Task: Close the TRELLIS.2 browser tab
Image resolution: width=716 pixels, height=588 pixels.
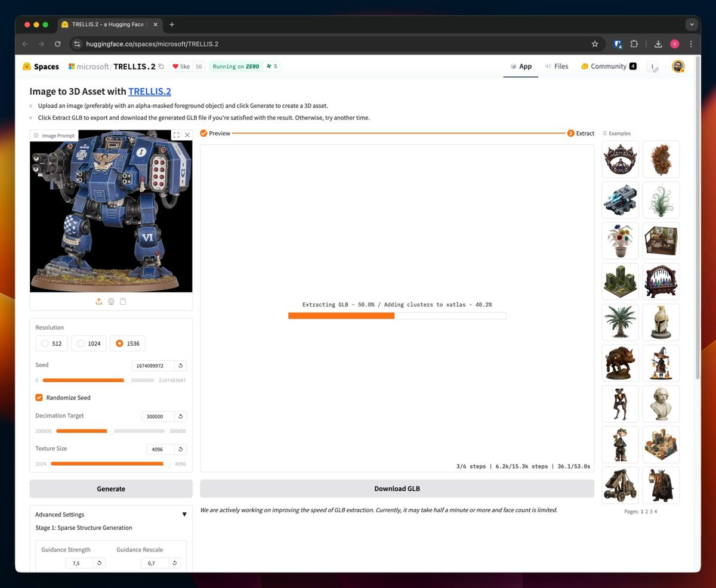Action: pos(156,24)
